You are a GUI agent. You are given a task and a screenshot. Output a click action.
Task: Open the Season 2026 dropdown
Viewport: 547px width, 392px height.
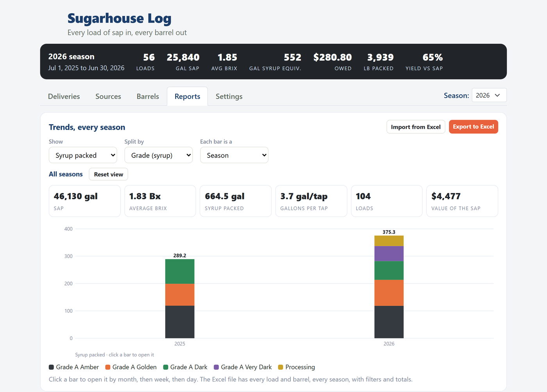point(489,95)
